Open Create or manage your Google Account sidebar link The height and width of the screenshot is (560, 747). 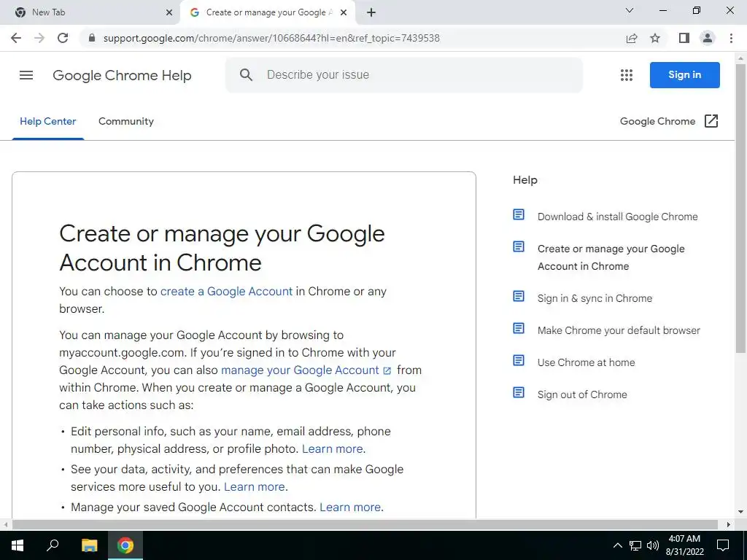(611, 257)
